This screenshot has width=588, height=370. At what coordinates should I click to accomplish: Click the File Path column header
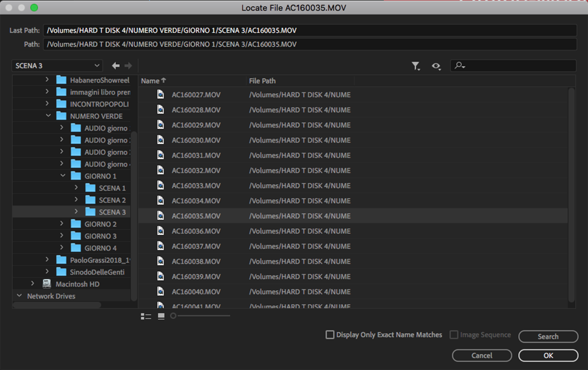[x=262, y=81]
